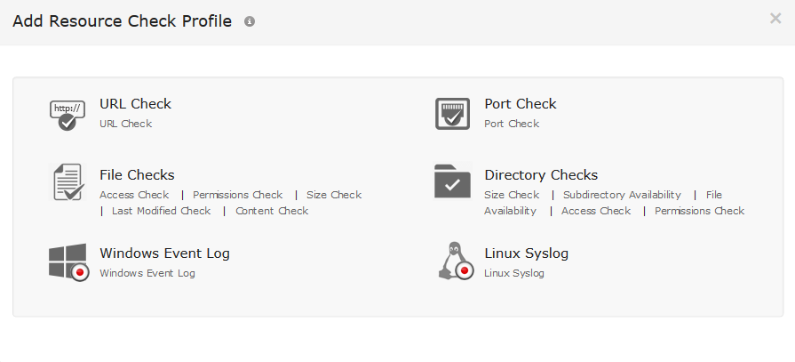Choose File Checks Permissions Check link
The width and height of the screenshot is (795, 362).
237,195
